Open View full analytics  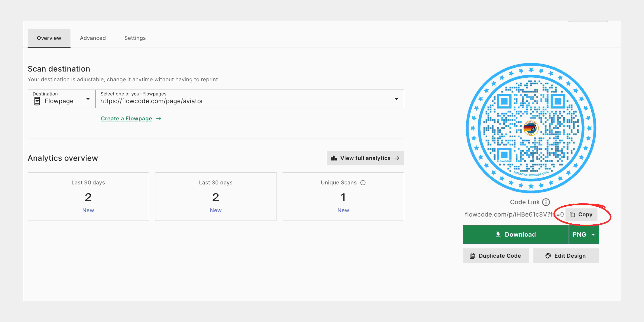click(x=365, y=158)
